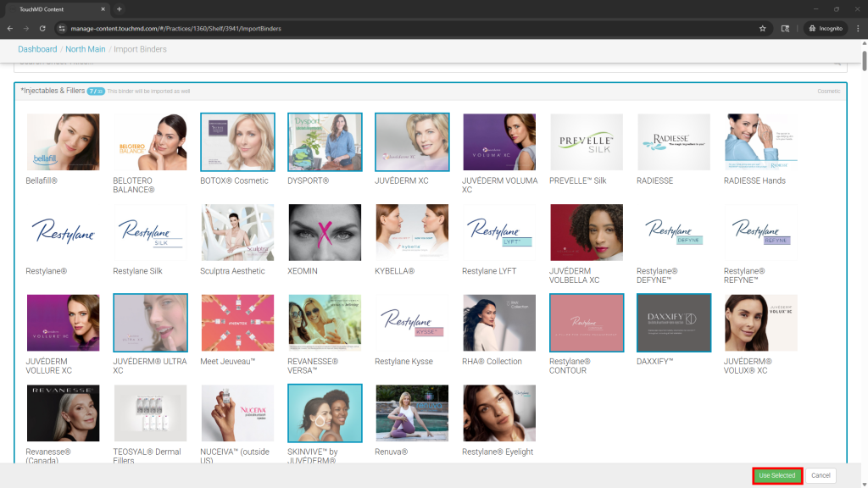868x488 pixels.
Task: Select the JUVÉDERM VOLLURE XC thumbnail
Action: point(63,323)
